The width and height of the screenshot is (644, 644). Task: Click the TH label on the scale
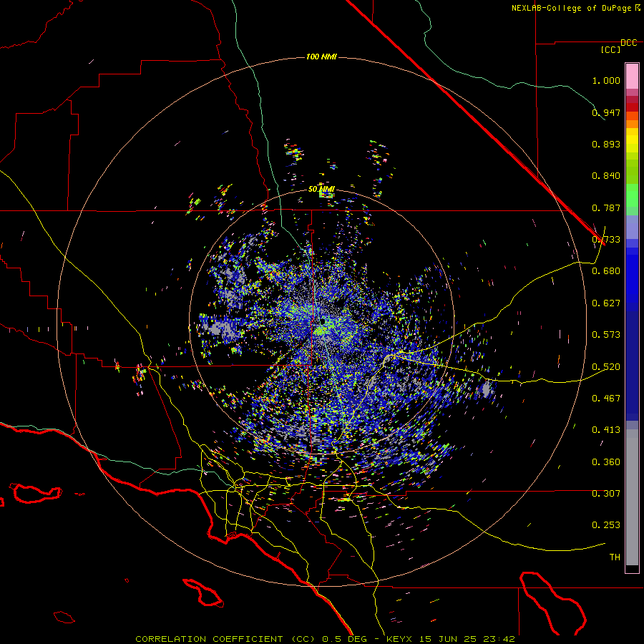(615, 557)
